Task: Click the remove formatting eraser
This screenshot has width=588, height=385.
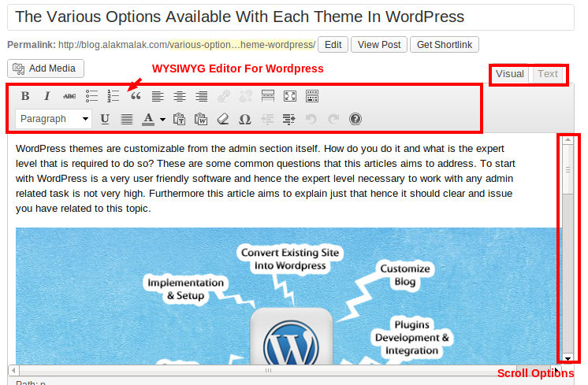Action: (223, 119)
